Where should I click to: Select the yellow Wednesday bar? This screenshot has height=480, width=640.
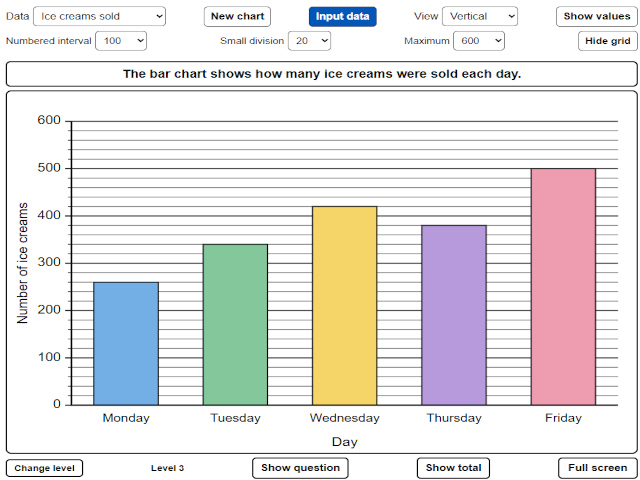coord(344,306)
